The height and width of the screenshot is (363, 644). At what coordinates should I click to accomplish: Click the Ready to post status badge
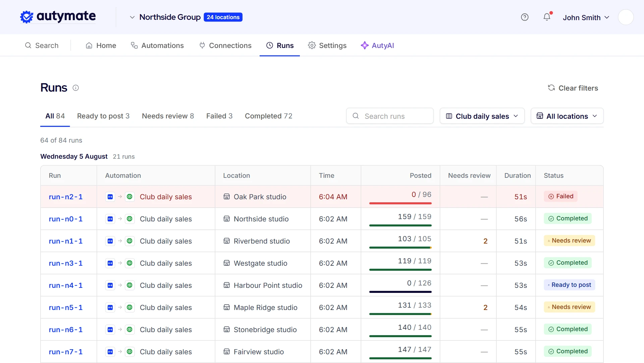click(569, 285)
